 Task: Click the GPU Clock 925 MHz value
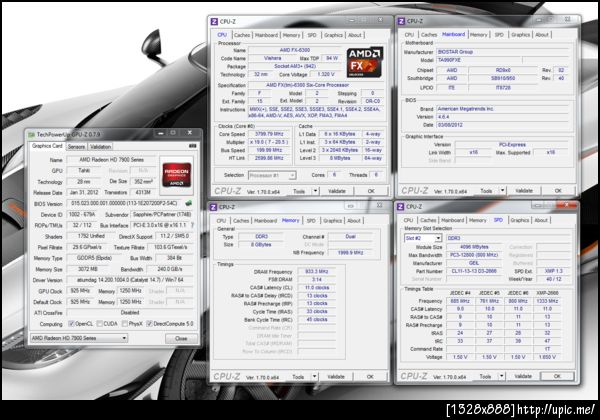pyautogui.click(x=80, y=291)
